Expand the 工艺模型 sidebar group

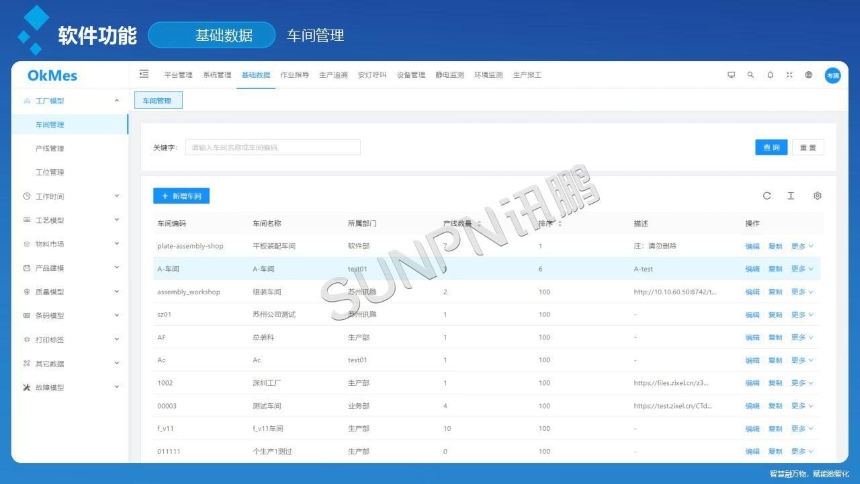point(117,220)
